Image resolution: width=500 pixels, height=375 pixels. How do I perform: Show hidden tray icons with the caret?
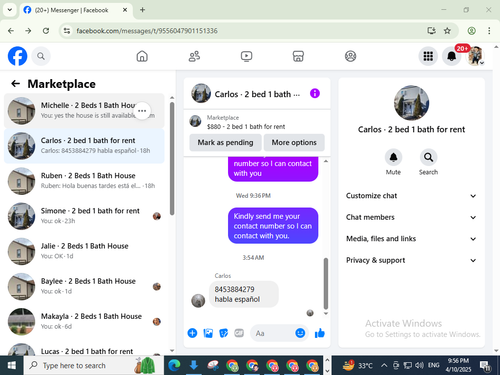pos(384,365)
